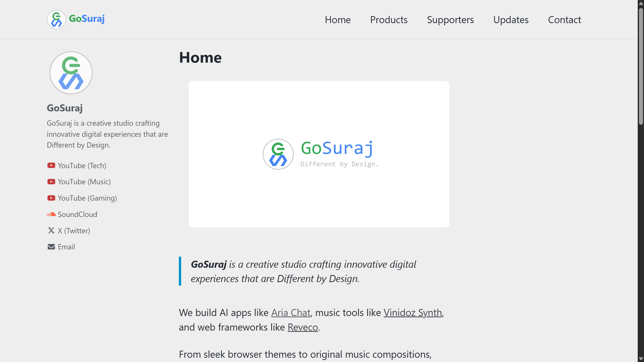Click the GoSuraj logo icon in header
The height and width of the screenshot is (362, 644).
[56, 19]
